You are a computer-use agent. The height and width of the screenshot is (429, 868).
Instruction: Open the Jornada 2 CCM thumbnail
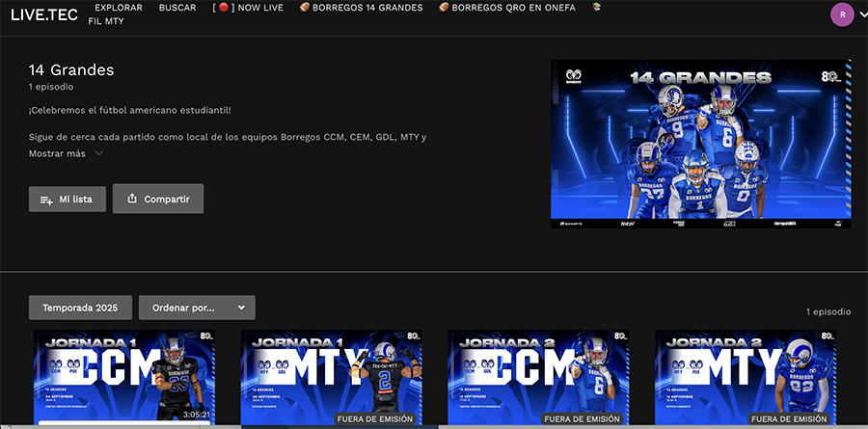538,378
